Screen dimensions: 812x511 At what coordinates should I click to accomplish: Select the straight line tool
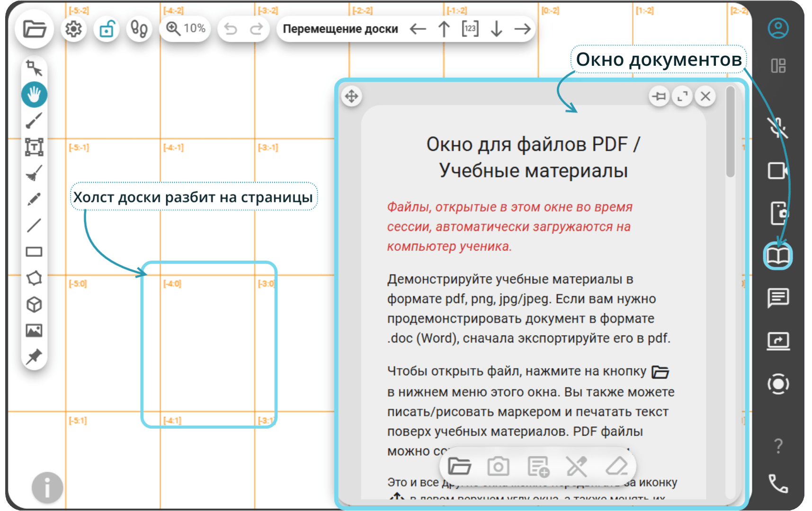point(34,225)
